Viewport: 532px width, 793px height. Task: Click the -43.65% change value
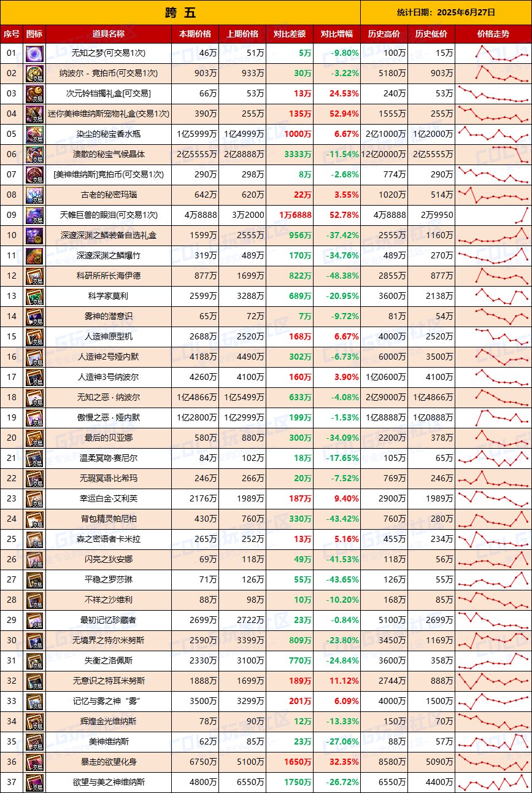click(x=342, y=580)
